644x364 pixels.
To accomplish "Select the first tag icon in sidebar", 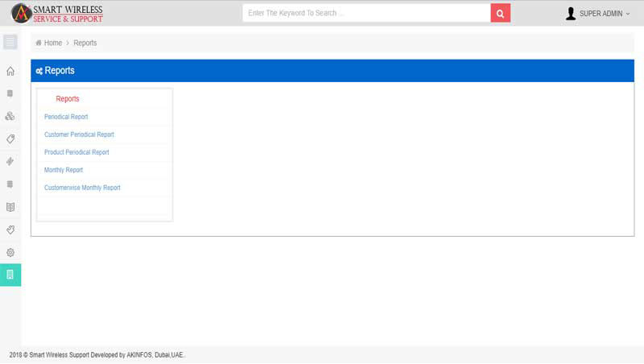I will (10, 139).
